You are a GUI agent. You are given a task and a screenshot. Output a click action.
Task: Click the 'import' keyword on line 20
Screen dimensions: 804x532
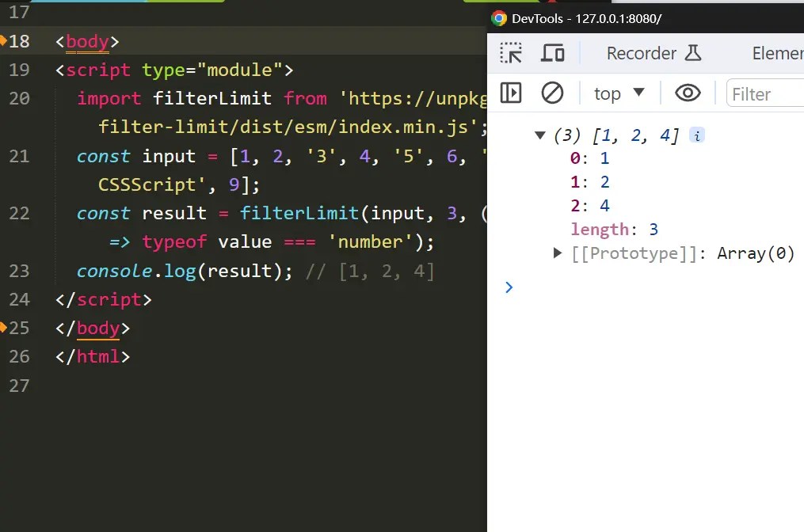pos(109,98)
